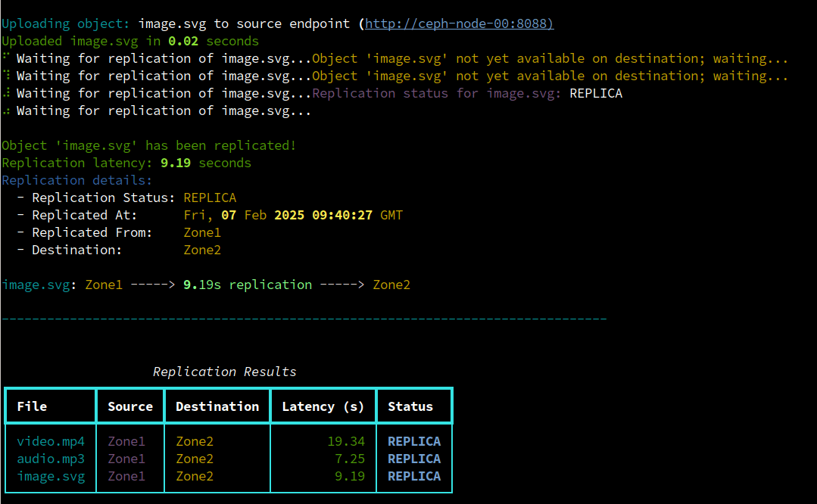
Task: Click the Destination column header
Action: tap(217, 406)
